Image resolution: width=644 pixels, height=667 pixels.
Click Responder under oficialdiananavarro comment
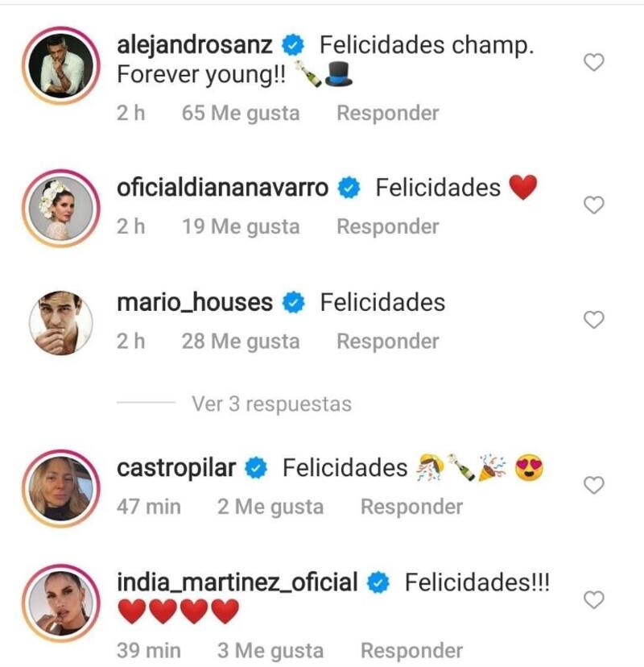coord(388,227)
